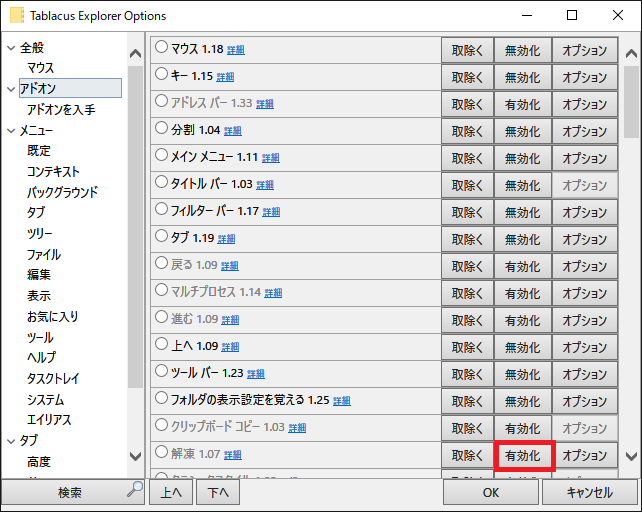
Task: Click 有効化 for the マルチプロセス addon
Action: 522,294
